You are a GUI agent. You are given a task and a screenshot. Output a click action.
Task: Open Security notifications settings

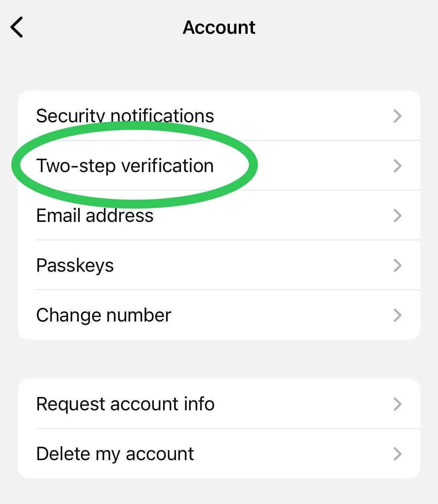(125, 116)
